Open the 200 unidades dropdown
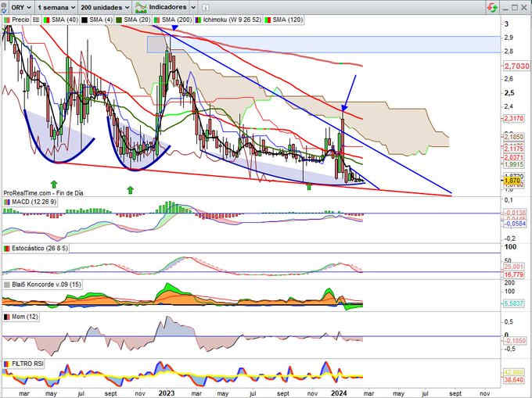Viewport: 532px width, 398px height. tap(105, 7)
